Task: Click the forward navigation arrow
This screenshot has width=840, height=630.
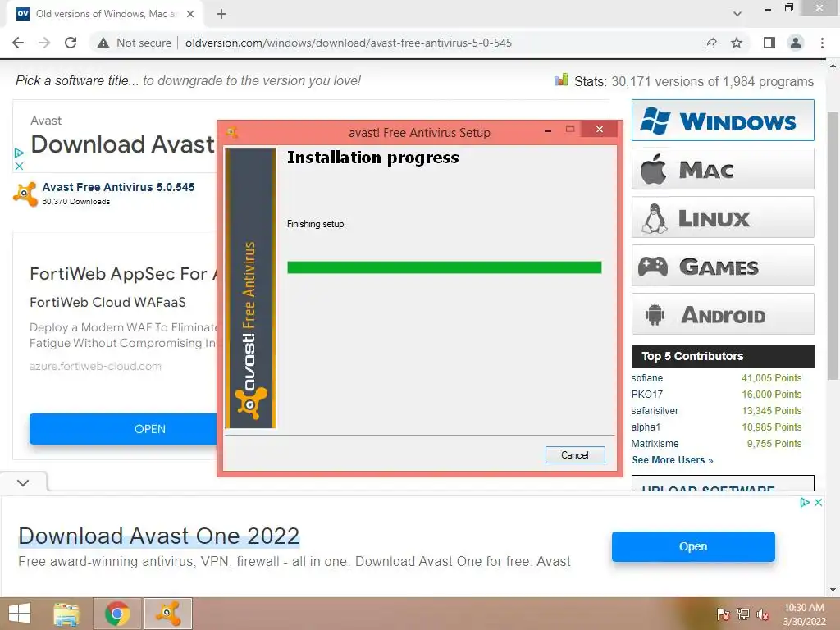Action: pos(44,43)
